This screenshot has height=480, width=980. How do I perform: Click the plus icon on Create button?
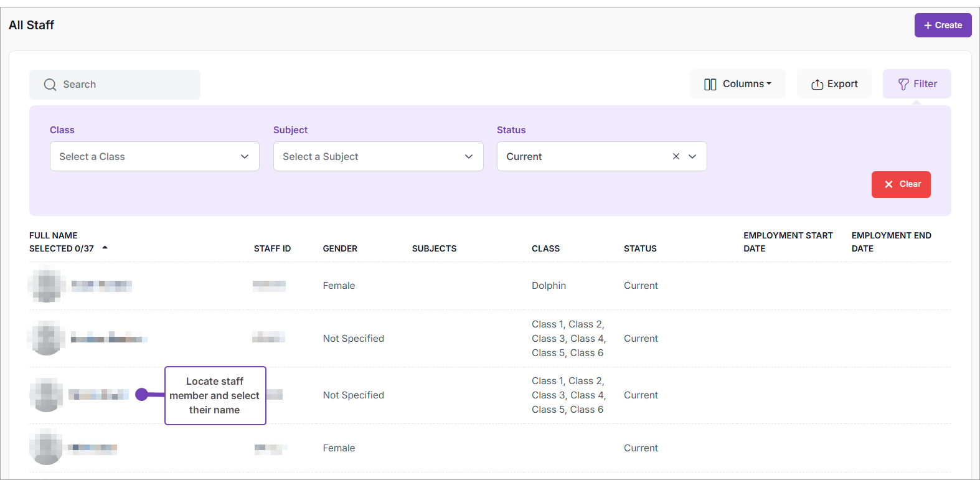(928, 26)
